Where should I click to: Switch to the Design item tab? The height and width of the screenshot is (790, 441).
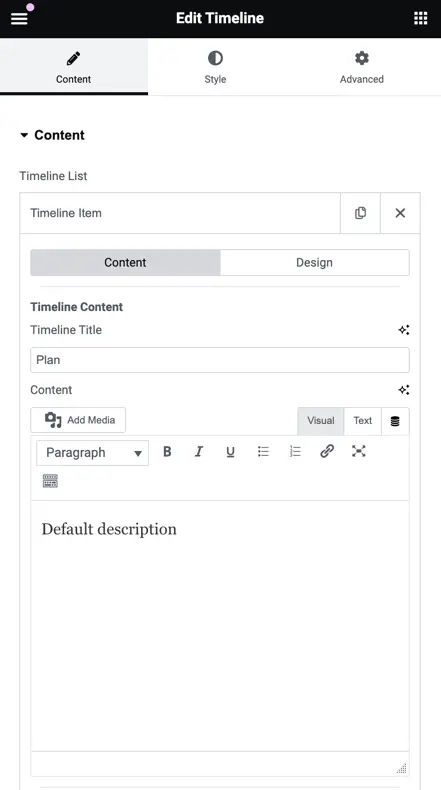point(314,262)
